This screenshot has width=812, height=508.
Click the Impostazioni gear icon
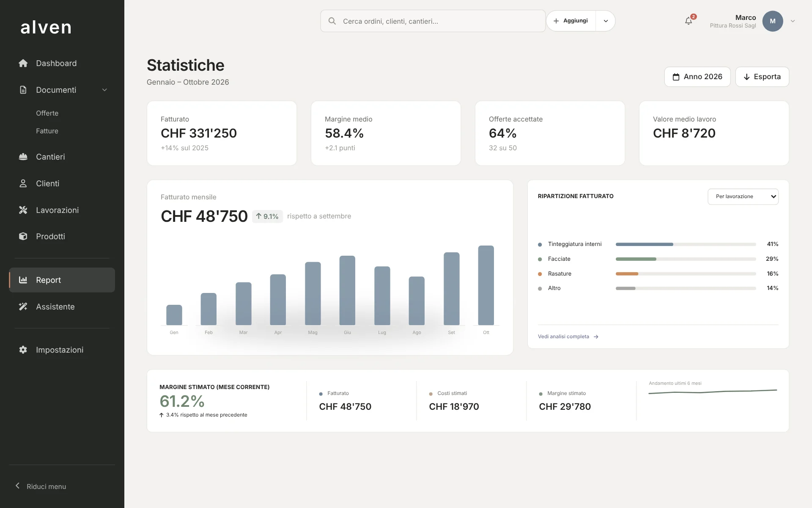tap(23, 350)
